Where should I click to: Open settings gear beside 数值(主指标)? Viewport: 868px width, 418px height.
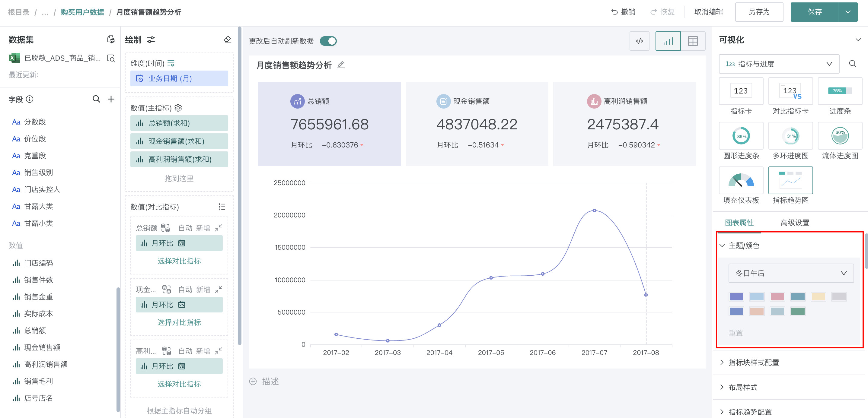tap(178, 108)
